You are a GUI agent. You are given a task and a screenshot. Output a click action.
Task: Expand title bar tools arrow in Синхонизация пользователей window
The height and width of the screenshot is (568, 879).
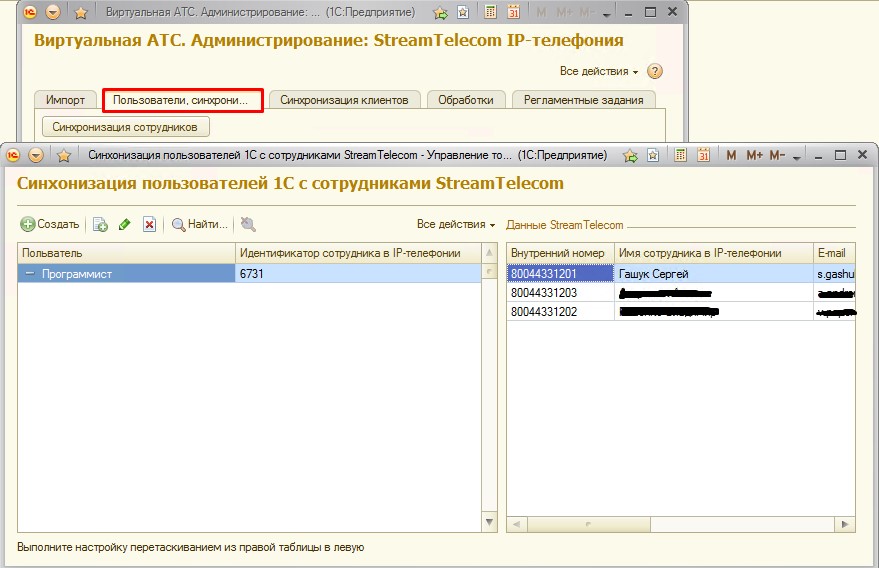point(797,158)
